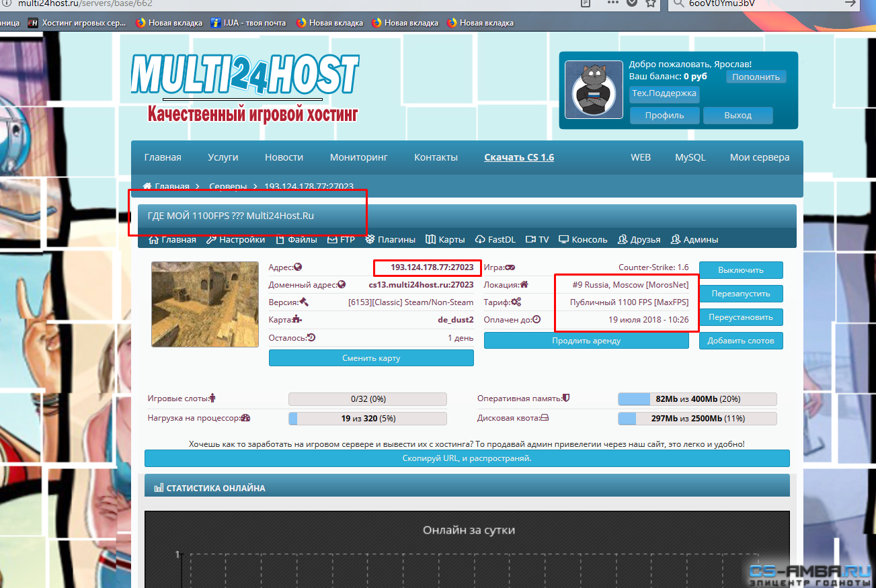Open the Новости navigation item
This screenshot has height=588, width=876.
[x=284, y=157]
